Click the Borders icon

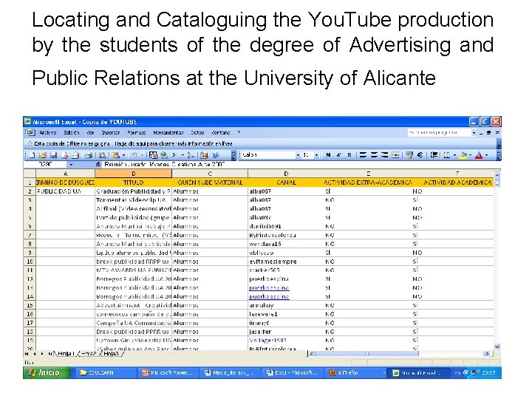coord(447,155)
